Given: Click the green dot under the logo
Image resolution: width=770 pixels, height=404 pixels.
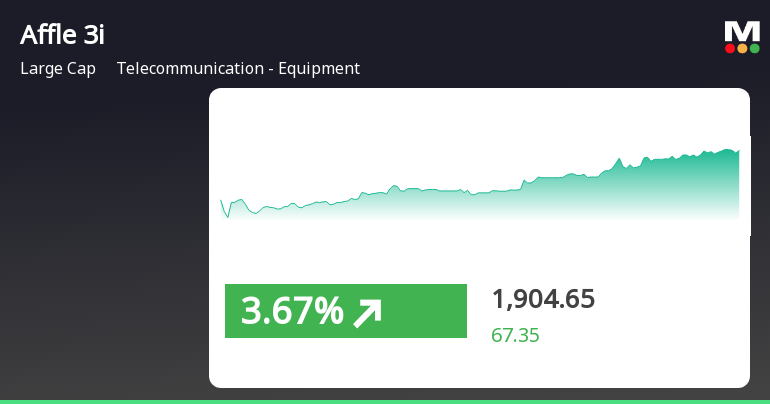Looking at the screenshot, I should 754,48.
